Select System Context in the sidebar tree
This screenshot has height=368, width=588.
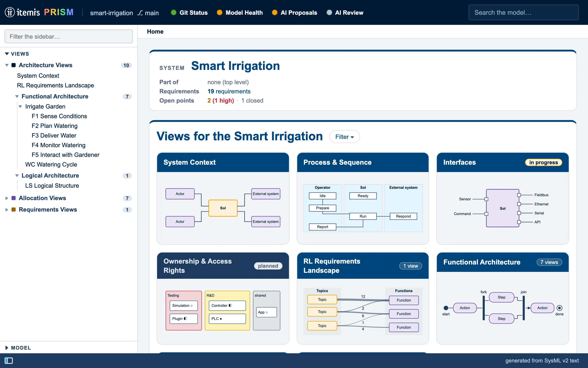38,75
